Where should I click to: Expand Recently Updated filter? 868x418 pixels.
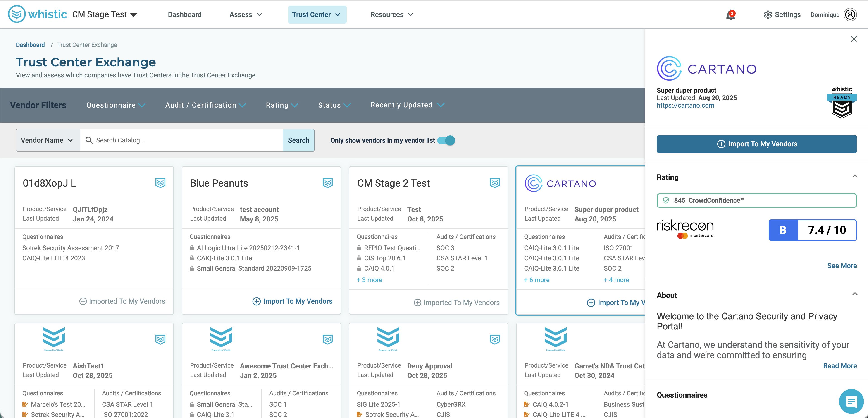coord(407,105)
